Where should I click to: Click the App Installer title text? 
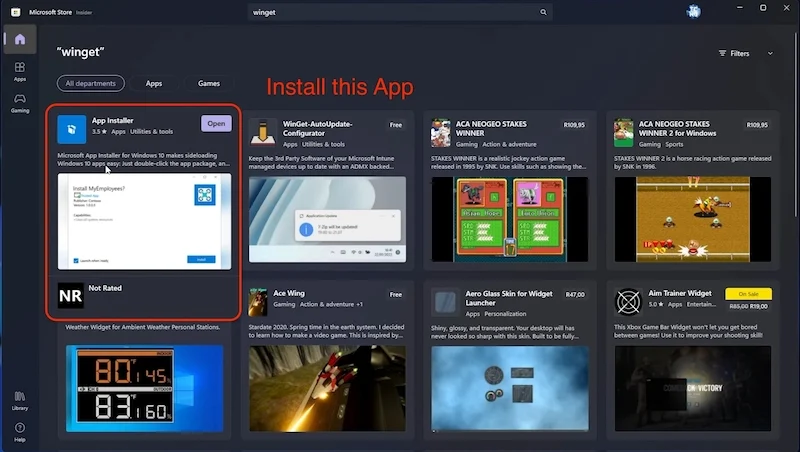tap(112, 121)
